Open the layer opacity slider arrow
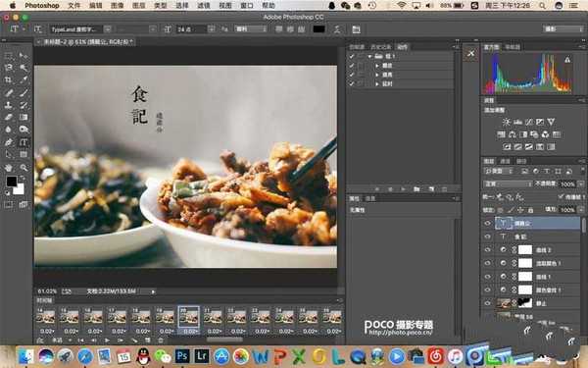This screenshot has width=588, height=368. tap(581, 184)
